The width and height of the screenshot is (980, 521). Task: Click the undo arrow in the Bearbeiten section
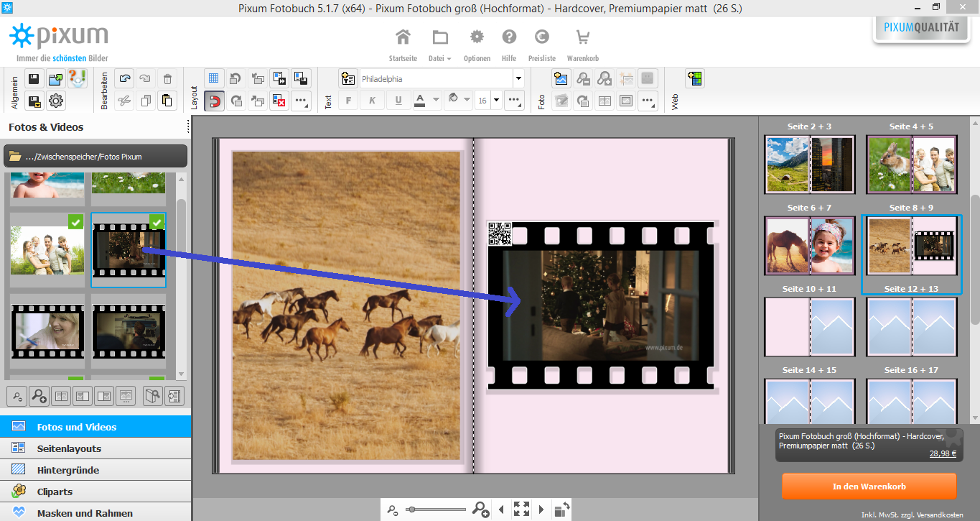123,78
